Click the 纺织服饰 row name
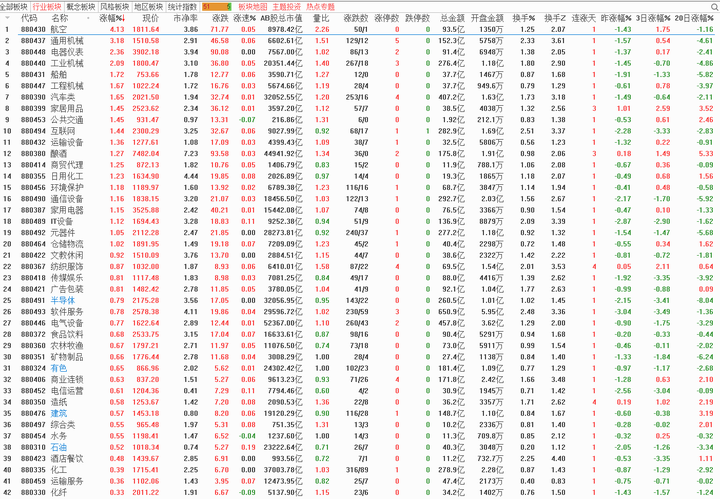The image size is (720, 499). [67, 267]
